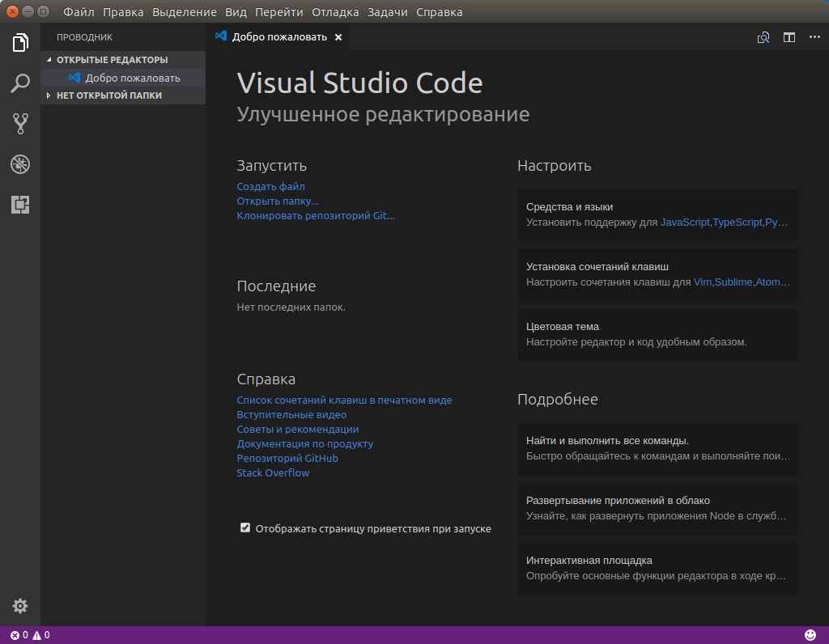The image size is (829, 644).
Task: Click the show opened editors icon
Action: [x=763, y=37]
